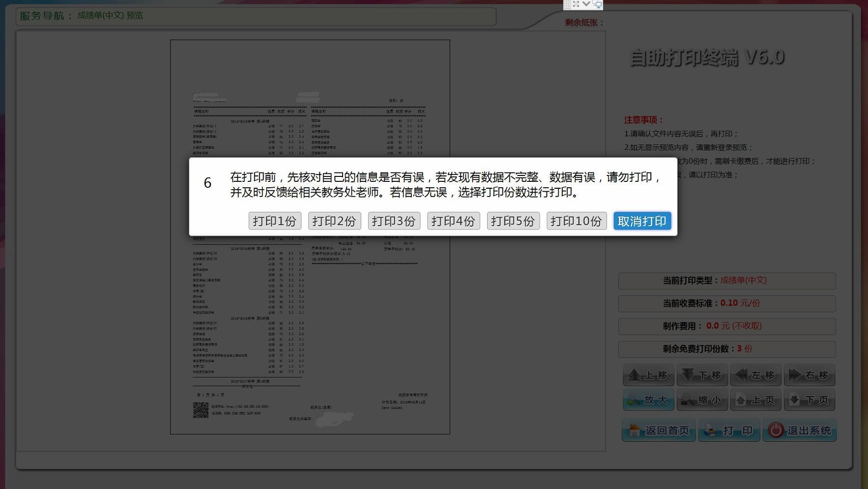Select 打印3份 in the dialog
Viewport: 868px width, 489px height.
[394, 221]
